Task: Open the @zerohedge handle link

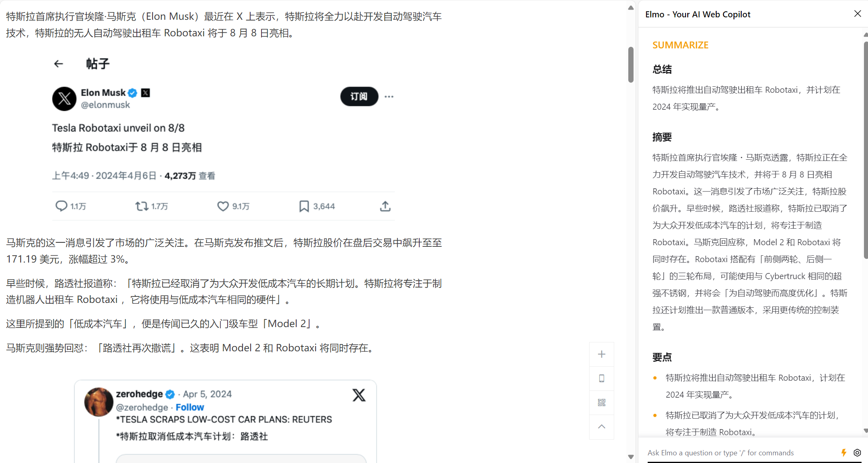Action: tap(142, 407)
